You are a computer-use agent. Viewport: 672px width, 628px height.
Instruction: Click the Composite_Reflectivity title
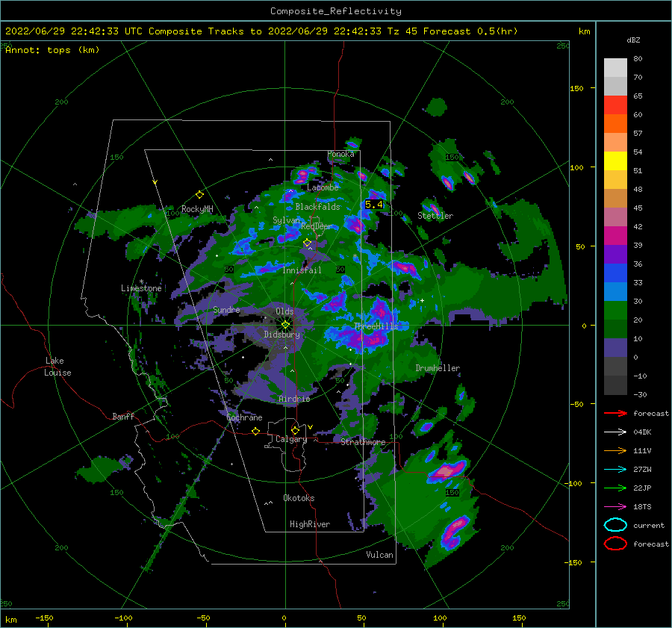pyautogui.click(x=336, y=11)
